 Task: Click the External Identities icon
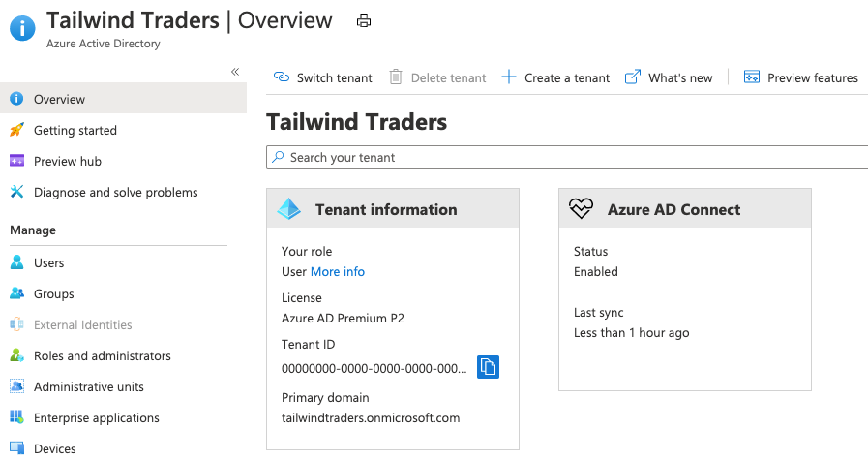16,324
